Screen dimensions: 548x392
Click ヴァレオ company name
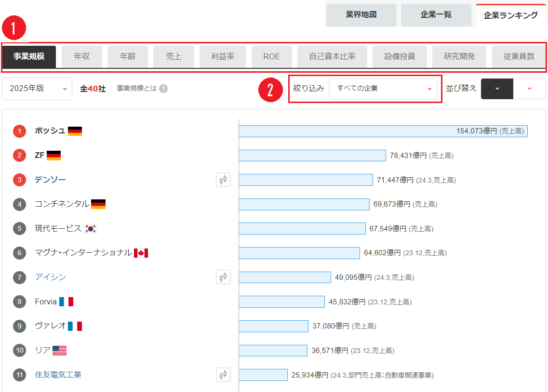50,326
